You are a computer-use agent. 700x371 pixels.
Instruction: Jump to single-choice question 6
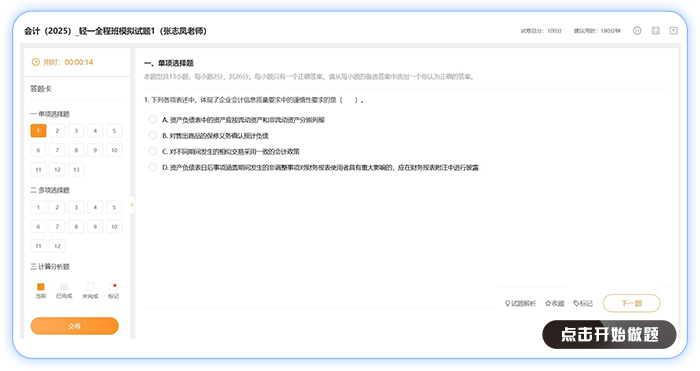click(38, 150)
